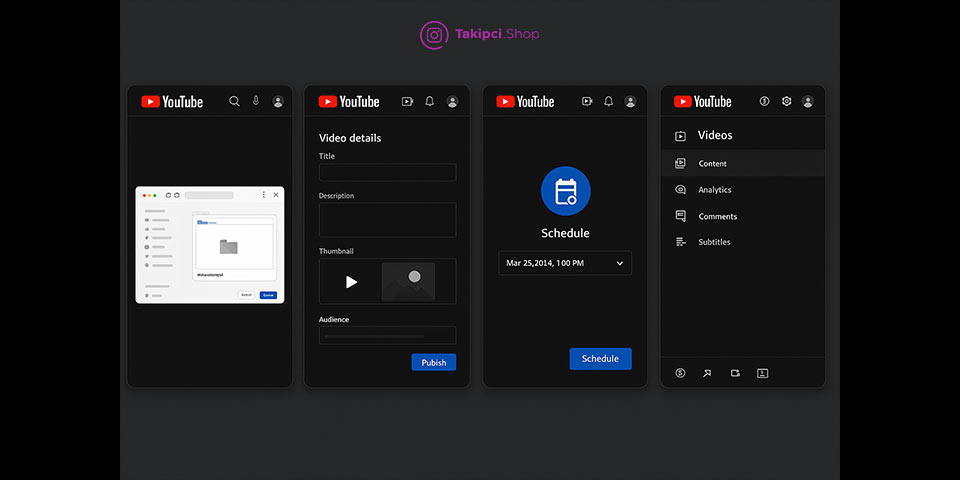Close the file dialog with X
Image resolution: width=960 pixels, height=480 pixels.
(x=276, y=195)
